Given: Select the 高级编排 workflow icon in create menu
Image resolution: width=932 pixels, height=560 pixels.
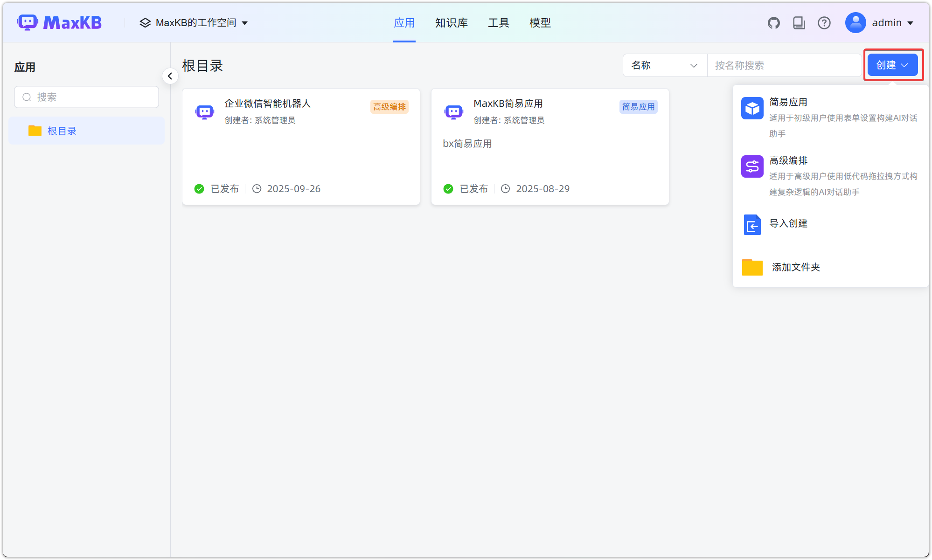Looking at the screenshot, I should point(752,166).
